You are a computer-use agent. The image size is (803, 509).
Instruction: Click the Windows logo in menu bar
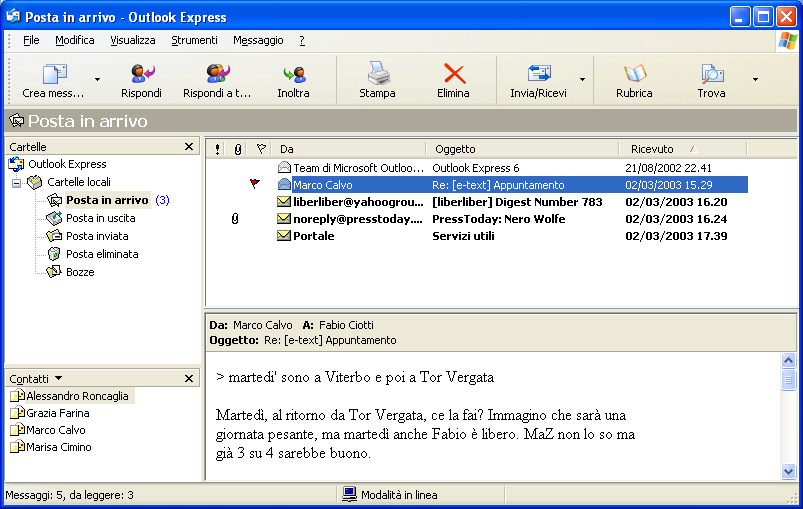[787, 41]
